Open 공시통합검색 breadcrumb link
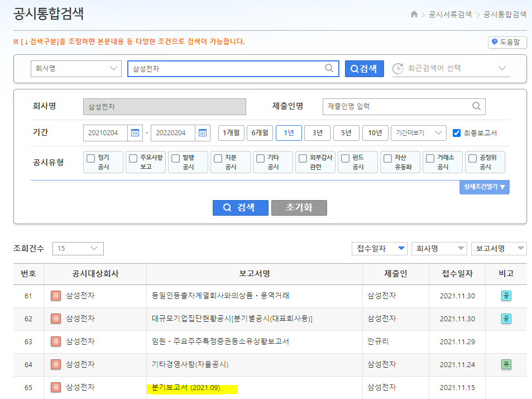532x399 pixels. coord(505,15)
